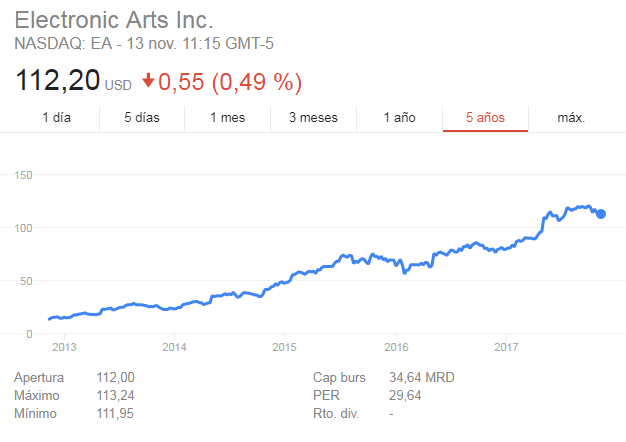Click the 5 años selected tab

(485, 118)
